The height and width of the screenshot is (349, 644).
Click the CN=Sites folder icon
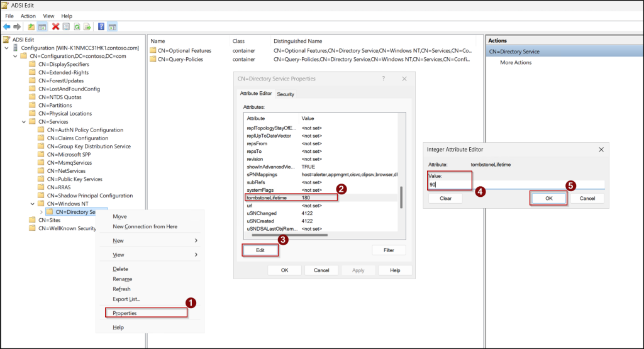coord(32,220)
